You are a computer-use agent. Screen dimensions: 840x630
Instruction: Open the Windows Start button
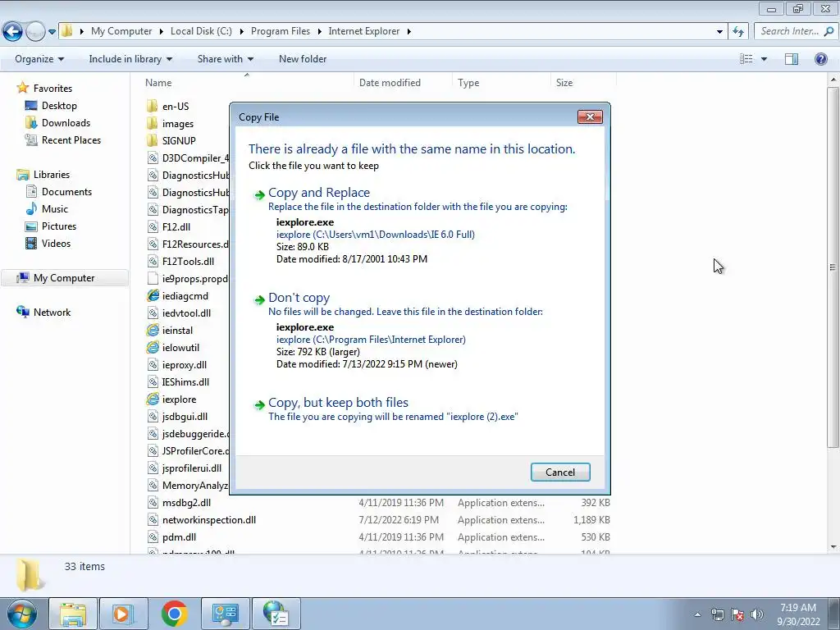pos(21,614)
